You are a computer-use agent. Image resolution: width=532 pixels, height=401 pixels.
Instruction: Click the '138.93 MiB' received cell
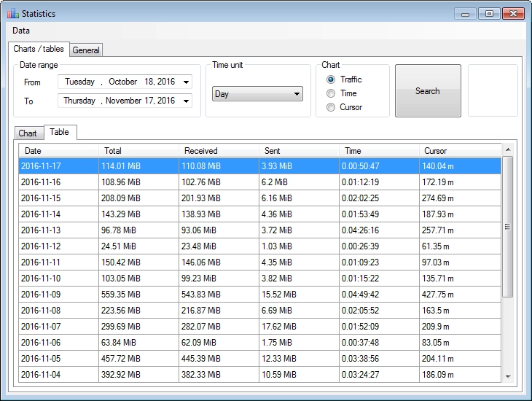[x=219, y=214]
